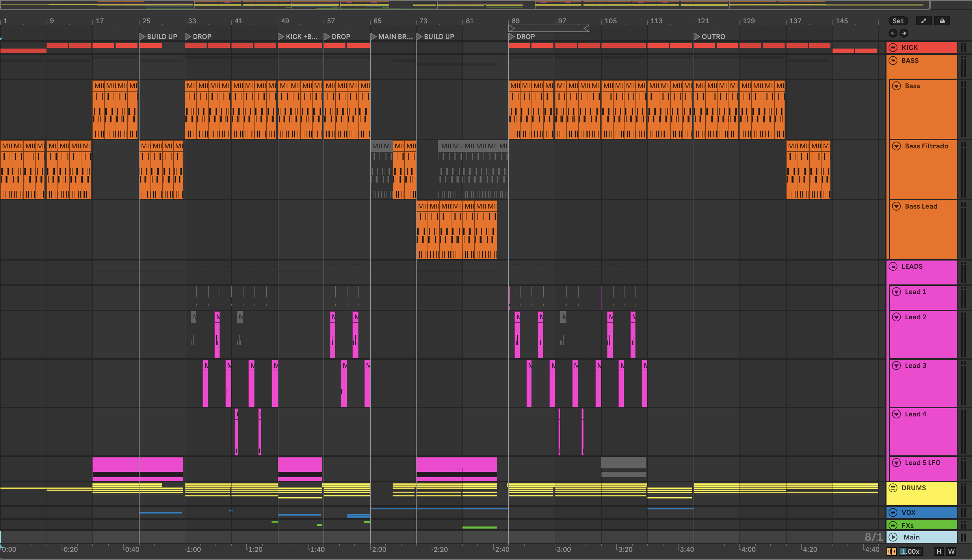Select the BASS group track name
This screenshot has height=560, width=972.
pyautogui.click(x=910, y=61)
